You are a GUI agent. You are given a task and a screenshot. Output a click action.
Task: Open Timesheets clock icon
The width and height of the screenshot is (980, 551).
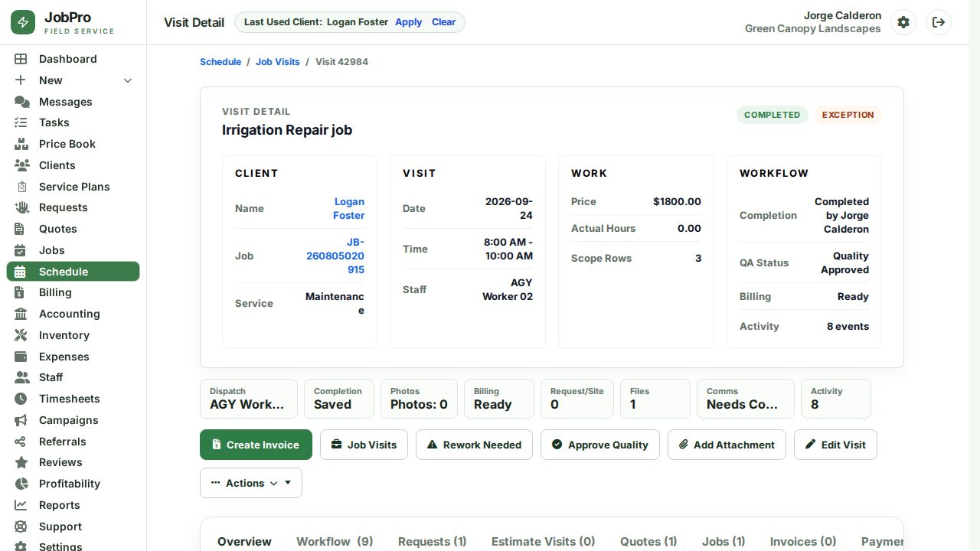[21, 399]
